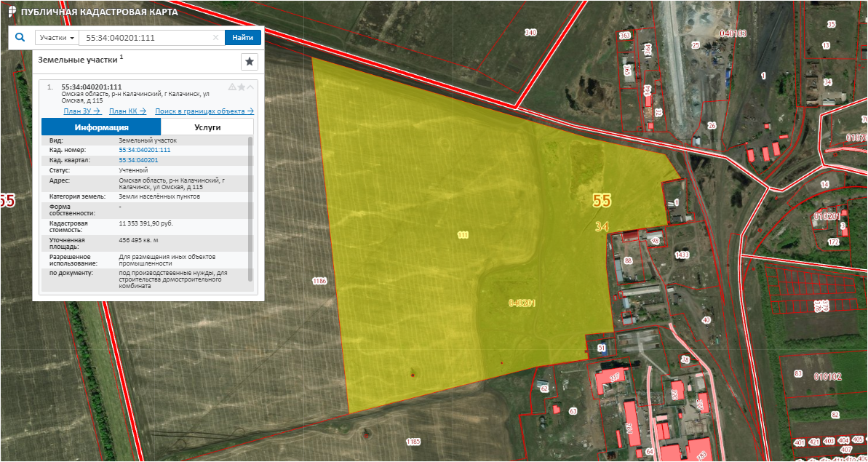Screen dimensions: 868x462
Task: Click Поиск в границах объекта link
Action: [x=204, y=111]
